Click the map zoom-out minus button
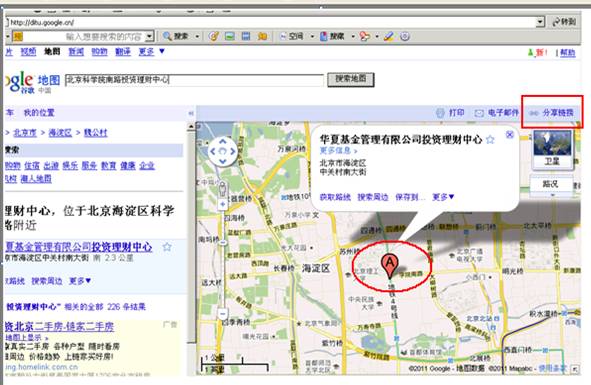The image size is (591, 385). click(223, 313)
